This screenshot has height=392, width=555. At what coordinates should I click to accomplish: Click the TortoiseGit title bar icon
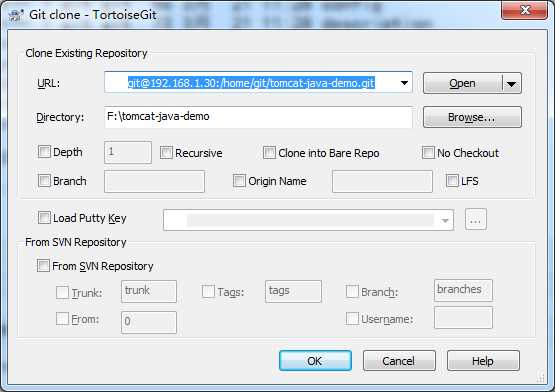point(16,15)
